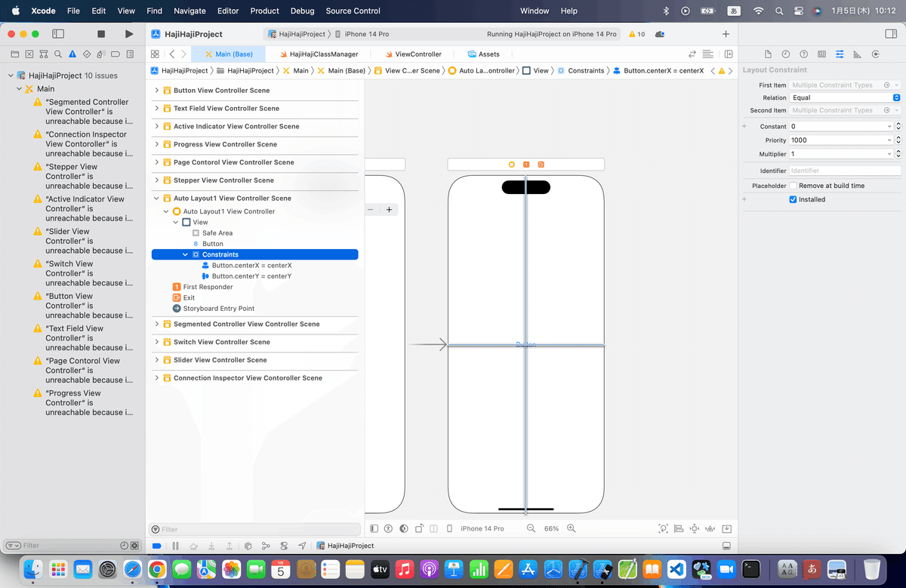The image size is (906, 588).
Task: Click the Identifier input field
Action: (845, 171)
